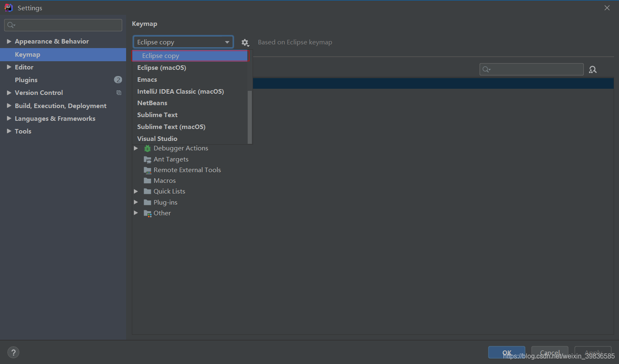Click the OK button
Image resolution: width=619 pixels, height=364 pixels.
click(x=506, y=352)
